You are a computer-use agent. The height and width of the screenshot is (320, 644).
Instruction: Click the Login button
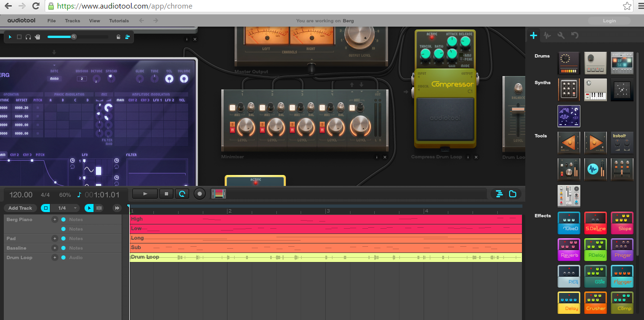[x=609, y=20]
